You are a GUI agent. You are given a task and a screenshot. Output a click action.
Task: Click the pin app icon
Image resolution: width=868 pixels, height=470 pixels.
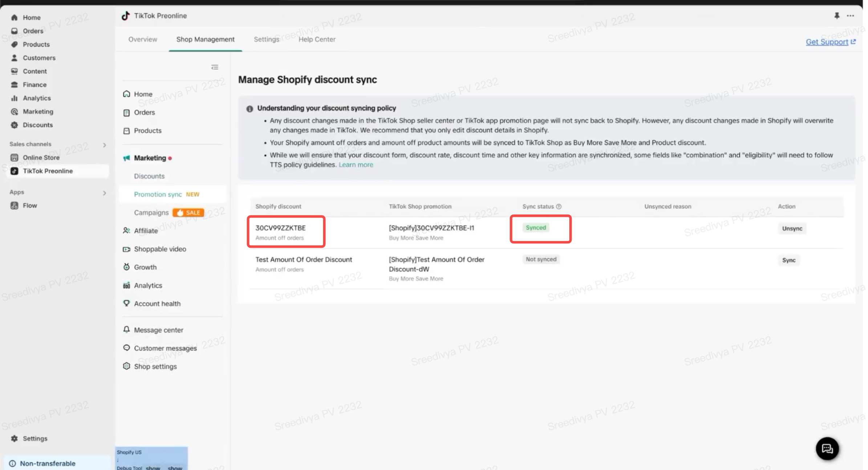[836, 16]
